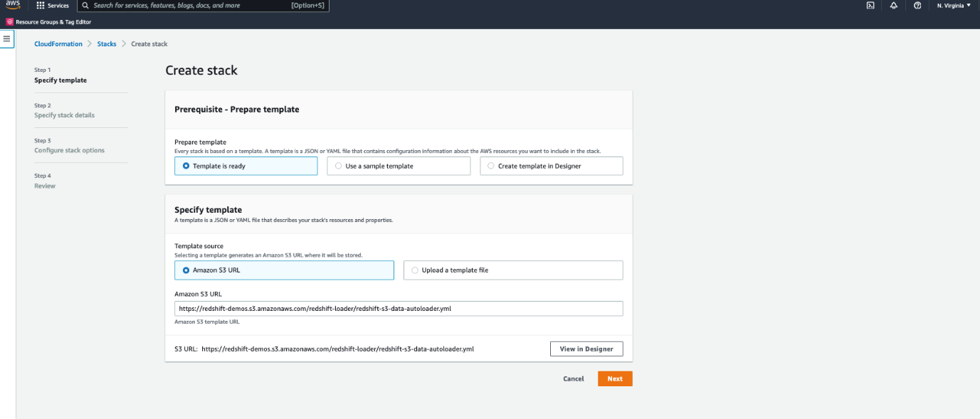Focus the Amazon S3 URL input field
980x419 pixels.
(x=399, y=309)
